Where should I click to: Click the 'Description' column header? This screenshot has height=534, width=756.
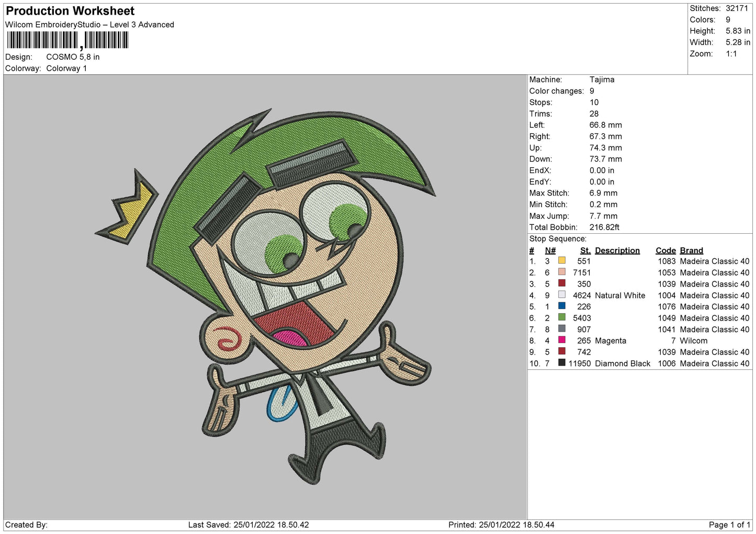617,251
